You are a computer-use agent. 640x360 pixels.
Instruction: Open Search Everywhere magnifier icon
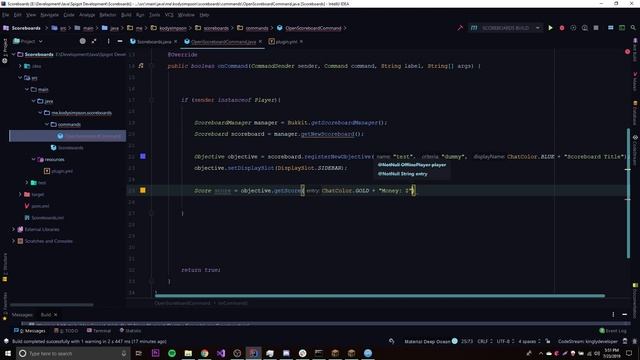point(633,28)
